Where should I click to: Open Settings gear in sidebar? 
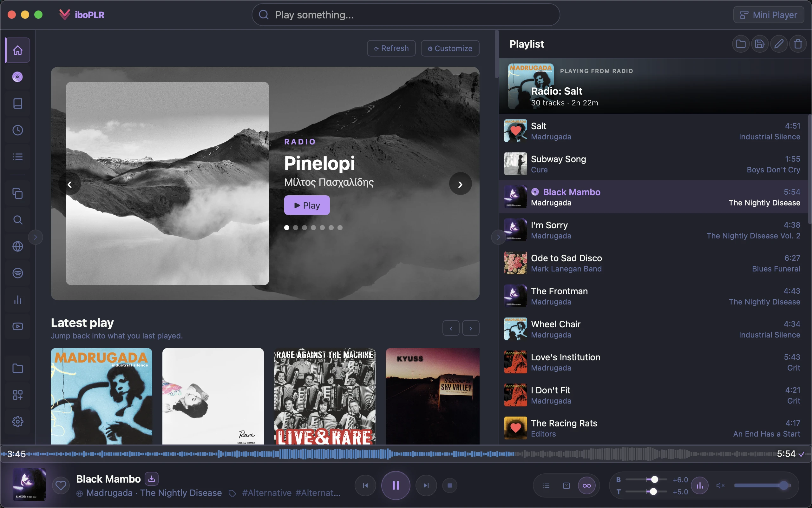click(17, 422)
